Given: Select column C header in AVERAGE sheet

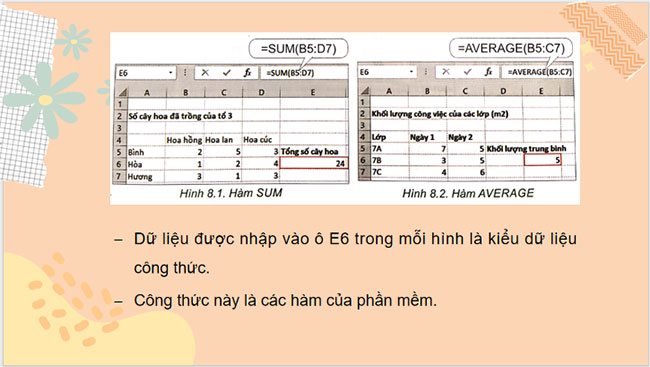Looking at the screenshot, I should [x=465, y=91].
